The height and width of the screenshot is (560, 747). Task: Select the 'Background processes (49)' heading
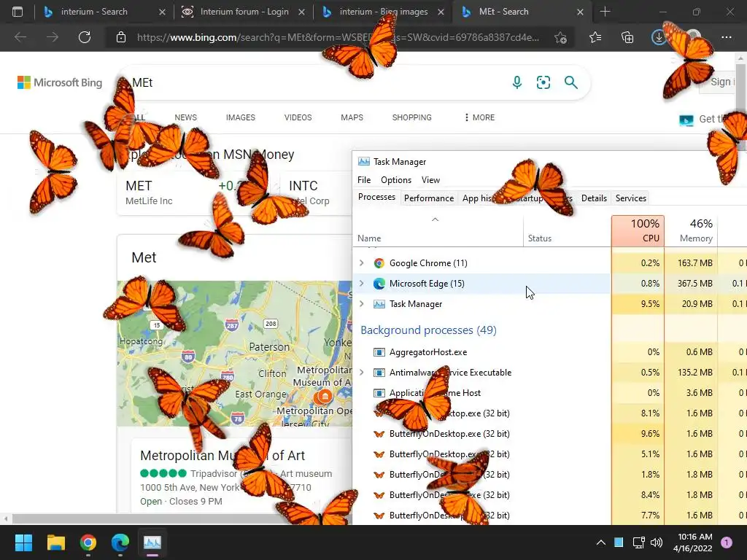(x=428, y=330)
